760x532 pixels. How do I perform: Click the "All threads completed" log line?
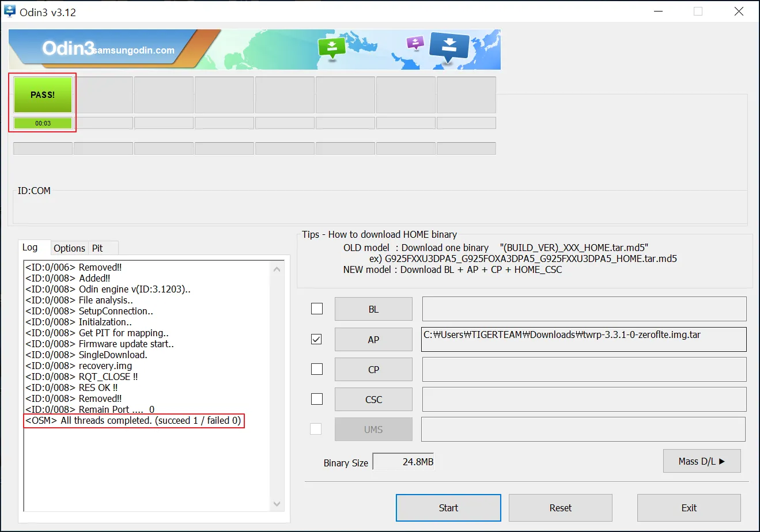133,420
